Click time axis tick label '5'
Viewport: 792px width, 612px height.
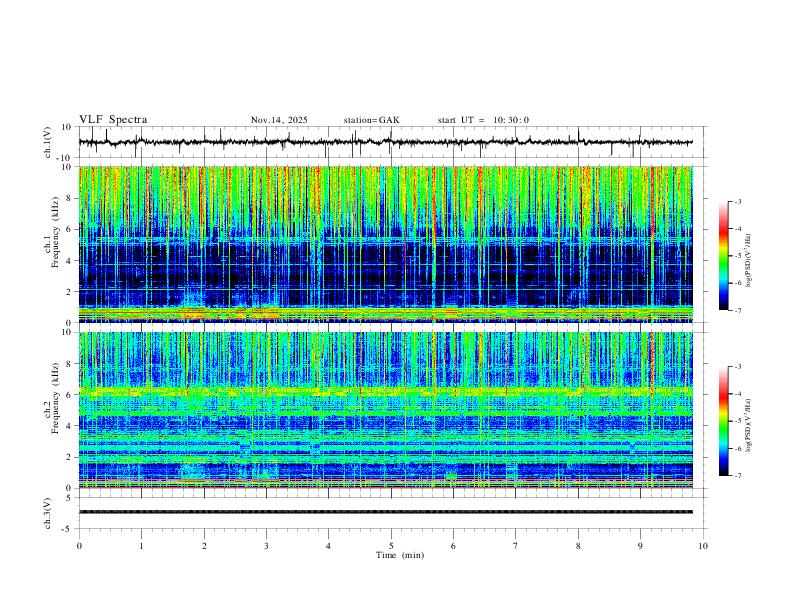[x=391, y=546]
